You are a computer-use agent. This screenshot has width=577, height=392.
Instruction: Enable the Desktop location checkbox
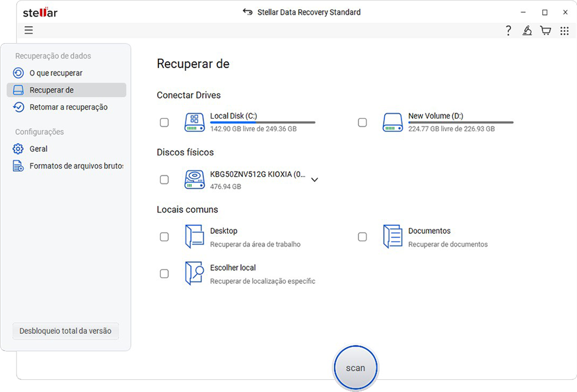click(164, 237)
